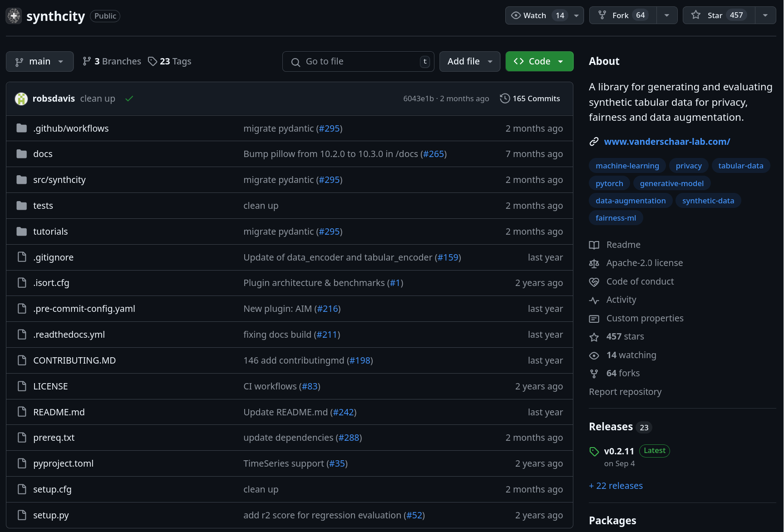Expand the star lists dropdown arrow

[765, 15]
